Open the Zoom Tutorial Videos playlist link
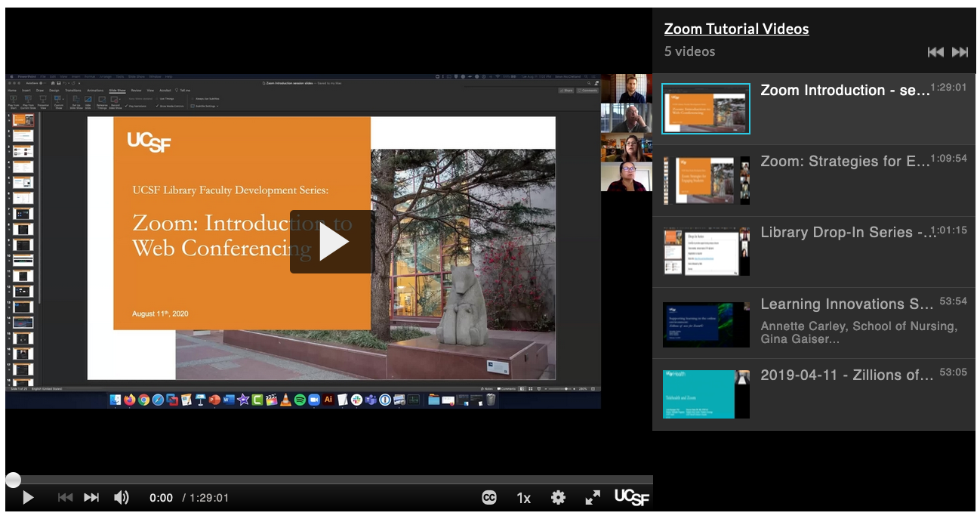The height and width of the screenshot is (519, 980). (x=736, y=29)
